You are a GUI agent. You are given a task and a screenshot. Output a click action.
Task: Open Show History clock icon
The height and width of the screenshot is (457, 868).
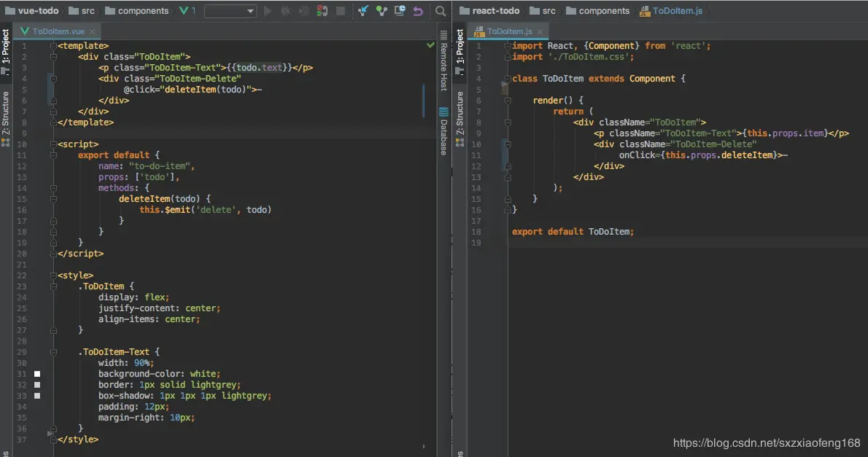click(x=400, y=11)
